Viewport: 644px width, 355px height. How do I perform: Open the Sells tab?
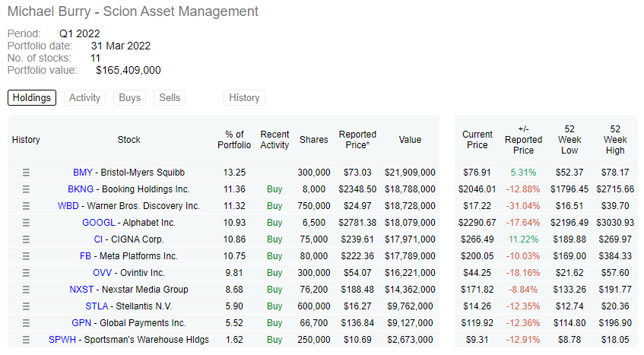pyautogui.click(x=170, y=97)
